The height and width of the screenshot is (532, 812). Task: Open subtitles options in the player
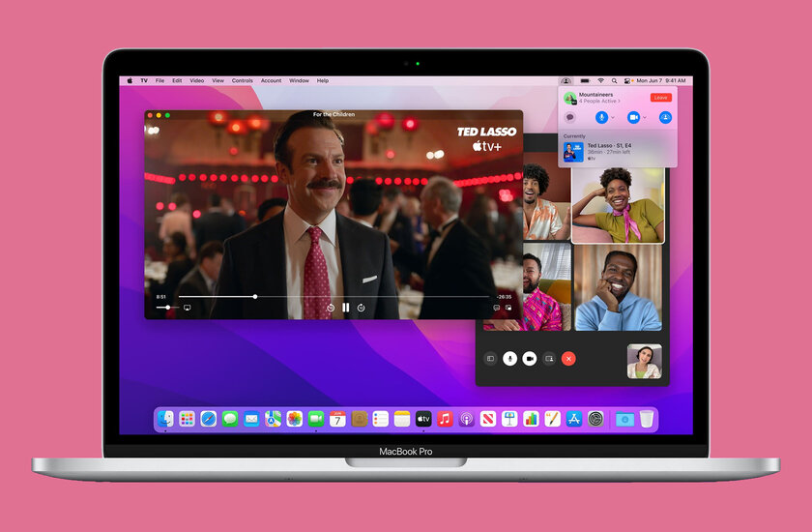coord(497,308)
